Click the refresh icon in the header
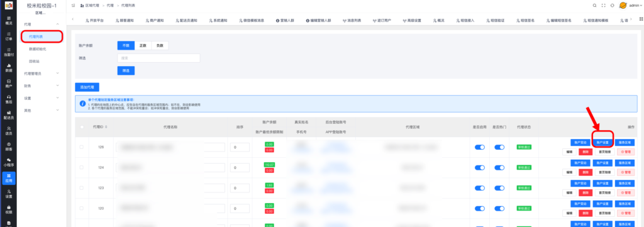 (612, 5)
